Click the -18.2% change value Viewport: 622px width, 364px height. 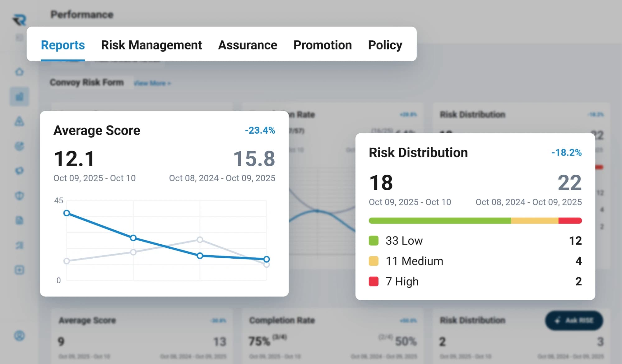(x=567, y=152)
